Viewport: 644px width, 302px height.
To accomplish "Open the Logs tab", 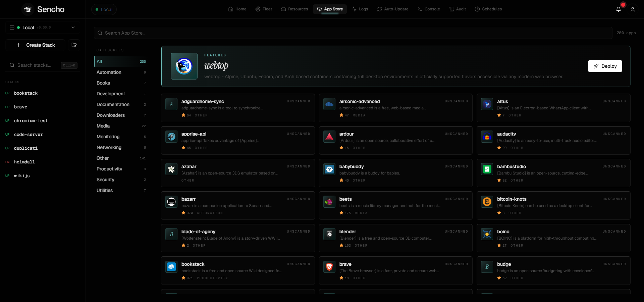I will [x=360, y=9].
